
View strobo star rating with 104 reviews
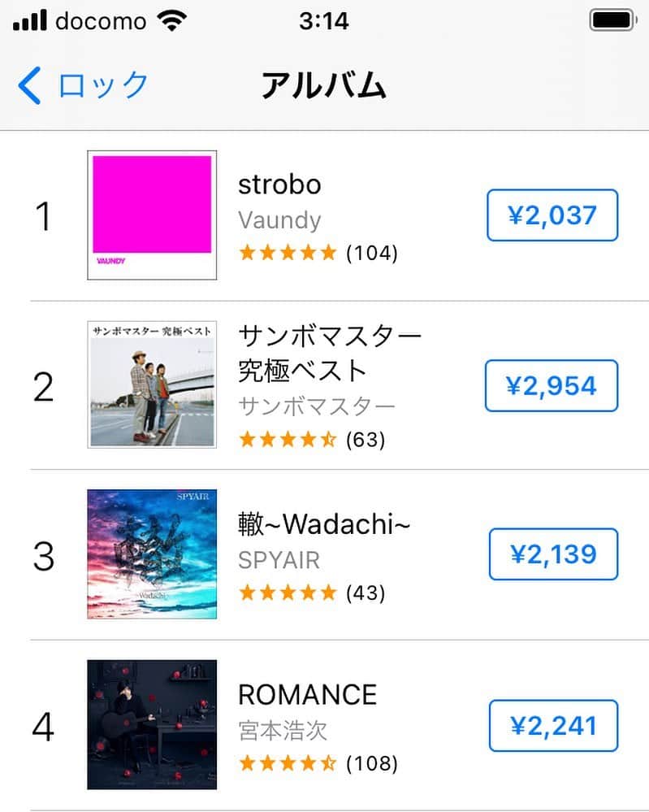(318, 254)
